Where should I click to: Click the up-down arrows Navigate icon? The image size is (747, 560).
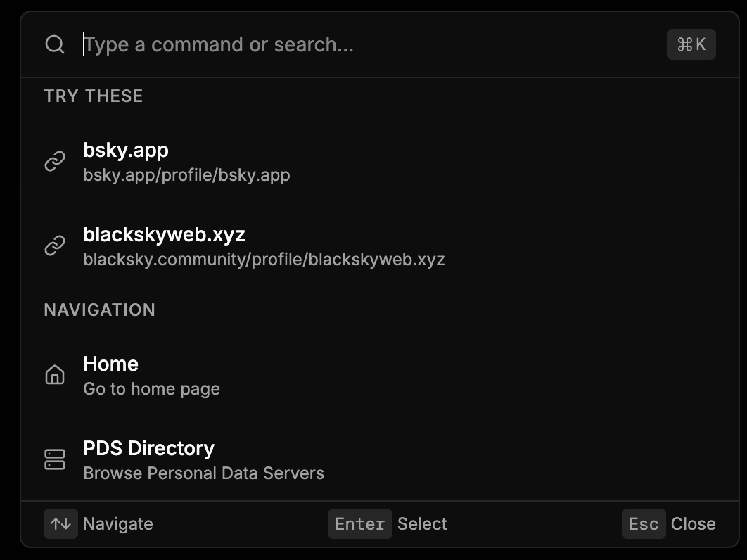pos(60,524)
